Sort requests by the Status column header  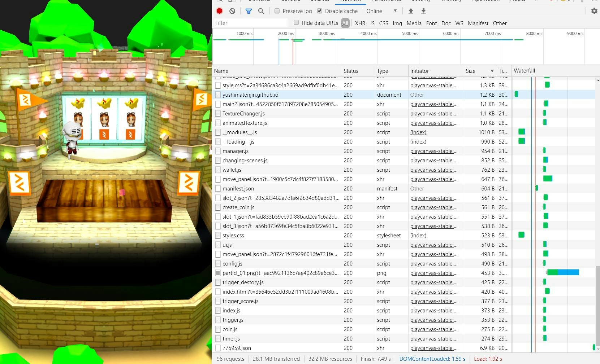pyautogui.click(x=358, y=71)
